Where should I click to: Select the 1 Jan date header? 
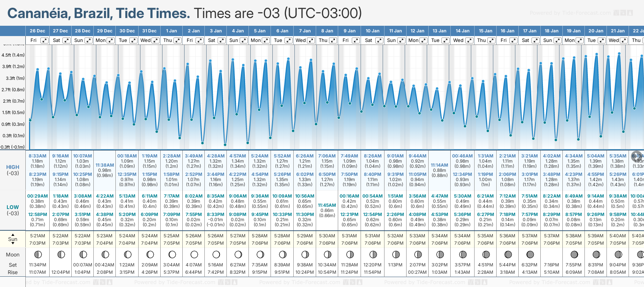171,31
